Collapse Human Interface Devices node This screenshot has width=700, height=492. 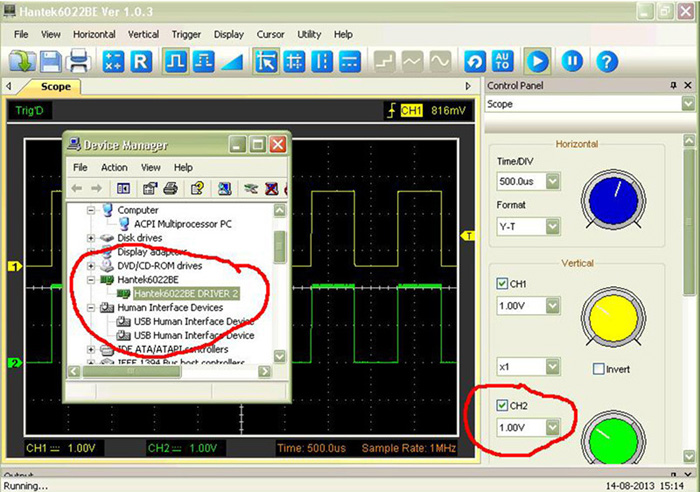[x=91, y=308]
